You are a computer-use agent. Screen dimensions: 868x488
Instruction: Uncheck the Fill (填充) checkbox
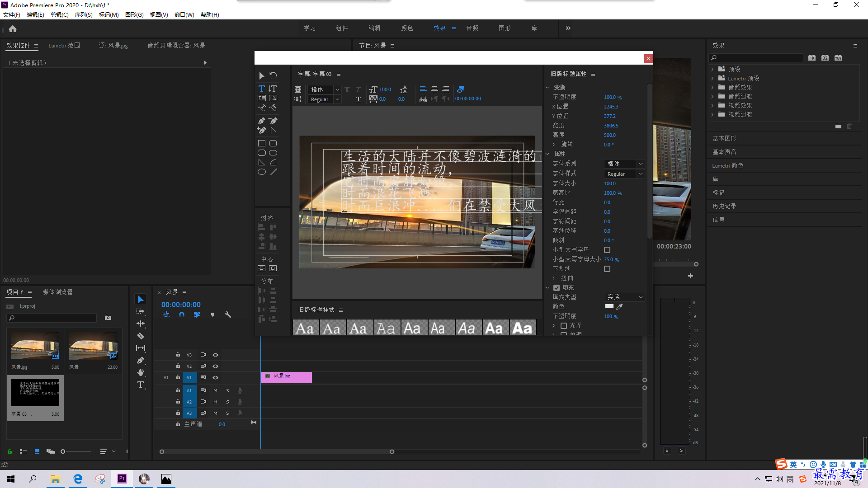[x=557, y=288]
